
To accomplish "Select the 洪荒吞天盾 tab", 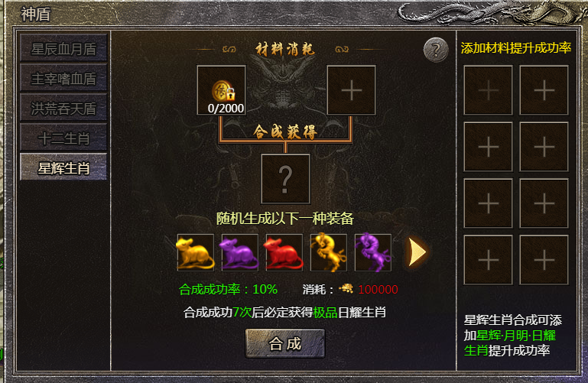I will click(x=63, y=108).
